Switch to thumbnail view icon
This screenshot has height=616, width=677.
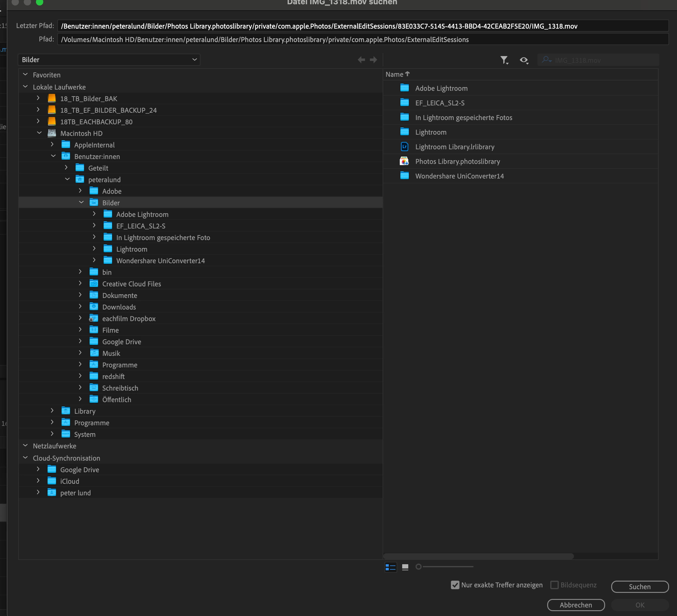(405, 567)
